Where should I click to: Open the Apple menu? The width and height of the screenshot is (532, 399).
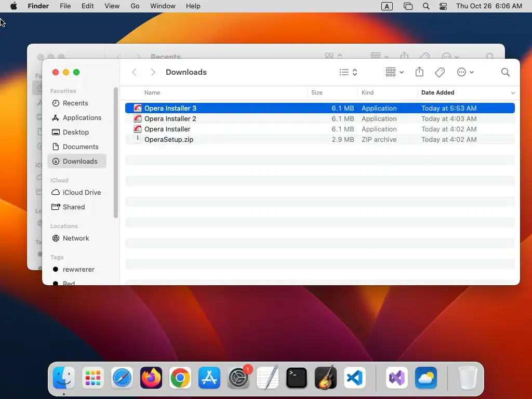[x=14, y=6]
